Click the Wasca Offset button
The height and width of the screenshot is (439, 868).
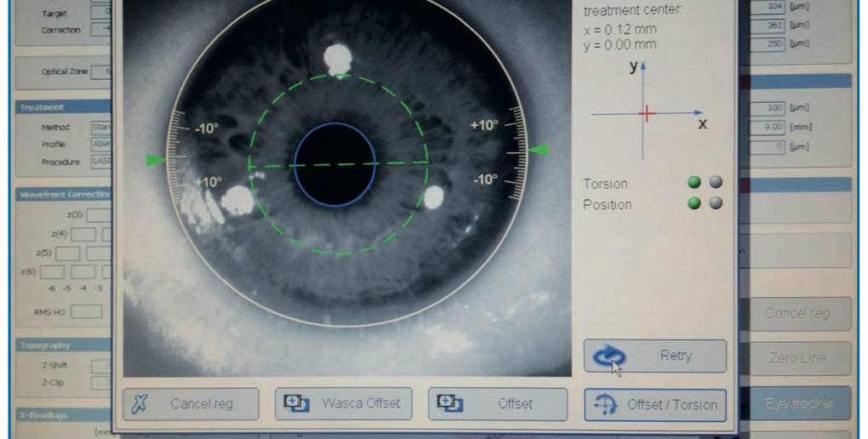click(x=343, y=403)
